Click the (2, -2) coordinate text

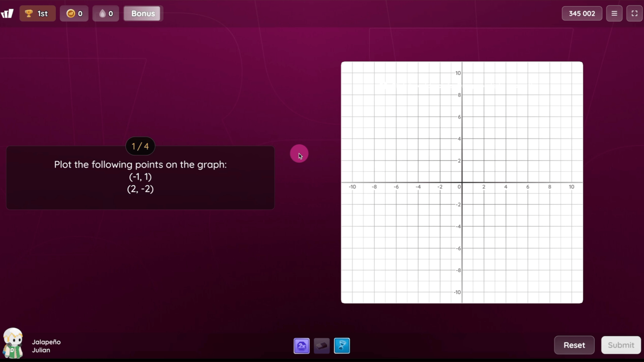[x=140, y=189]
